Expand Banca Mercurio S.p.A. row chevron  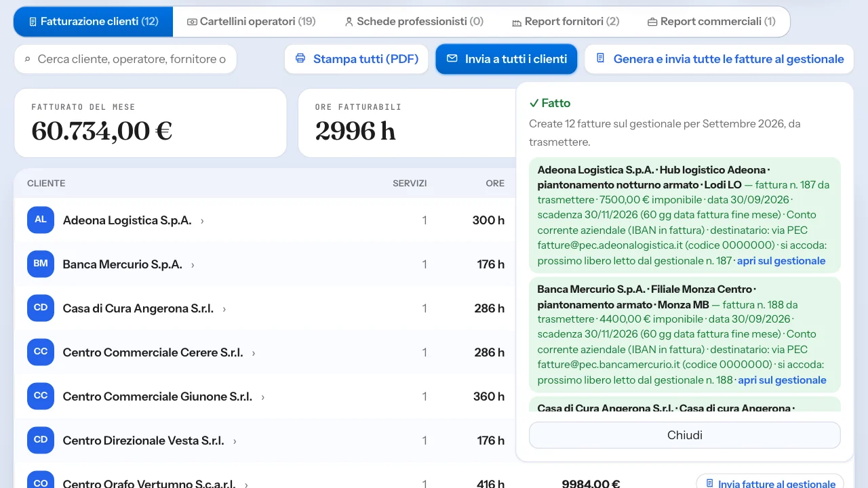[x=193, y=265]
